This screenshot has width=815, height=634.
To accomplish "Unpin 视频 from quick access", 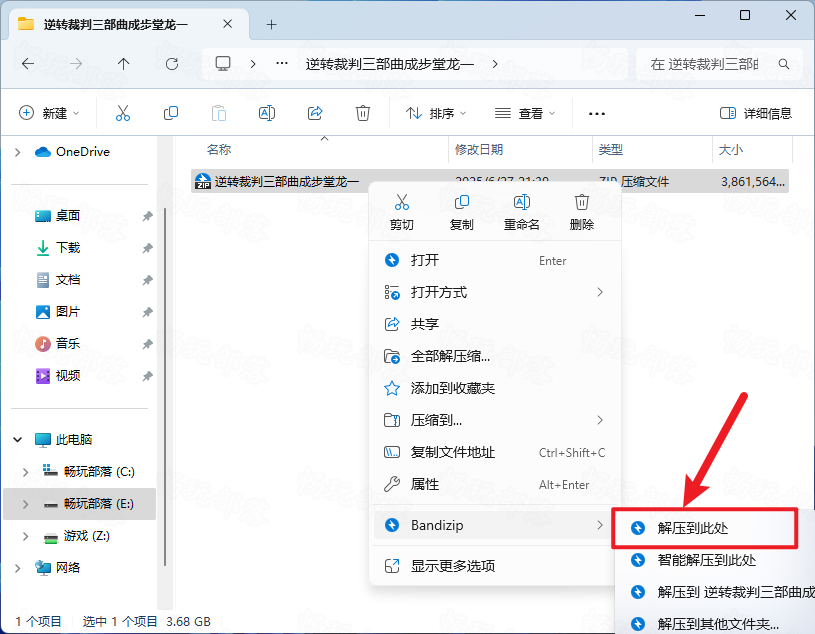I will click(x=148, y=375).
